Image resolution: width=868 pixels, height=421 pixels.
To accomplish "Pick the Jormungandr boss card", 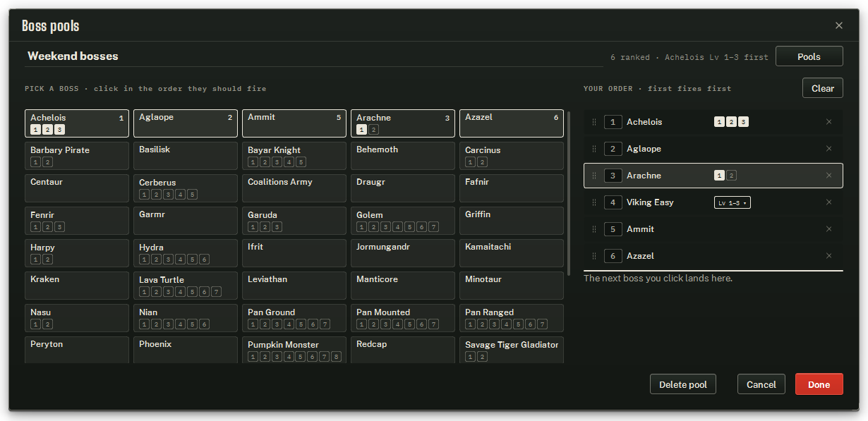I will pyautogui.click(x=403, y=253).
